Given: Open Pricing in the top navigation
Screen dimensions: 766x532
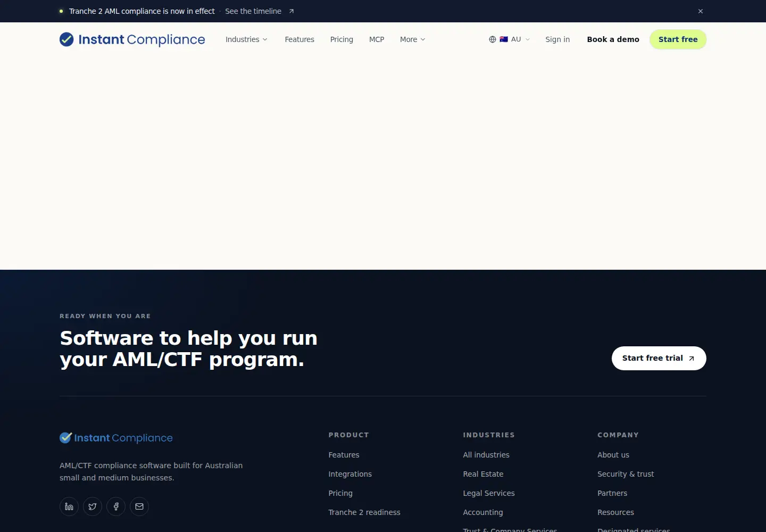Looking at the screenshot, I should [342, 39].
